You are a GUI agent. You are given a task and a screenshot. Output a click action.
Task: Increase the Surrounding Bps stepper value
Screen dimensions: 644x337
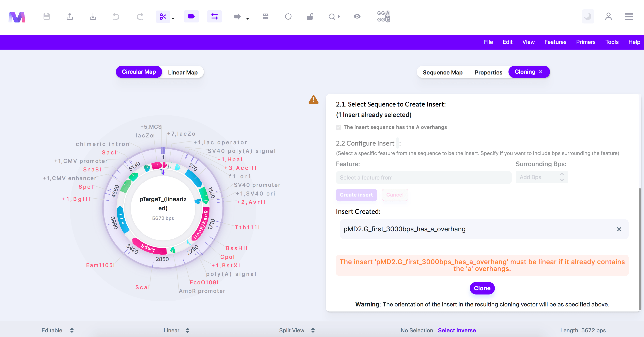click(x=562, y=174)
